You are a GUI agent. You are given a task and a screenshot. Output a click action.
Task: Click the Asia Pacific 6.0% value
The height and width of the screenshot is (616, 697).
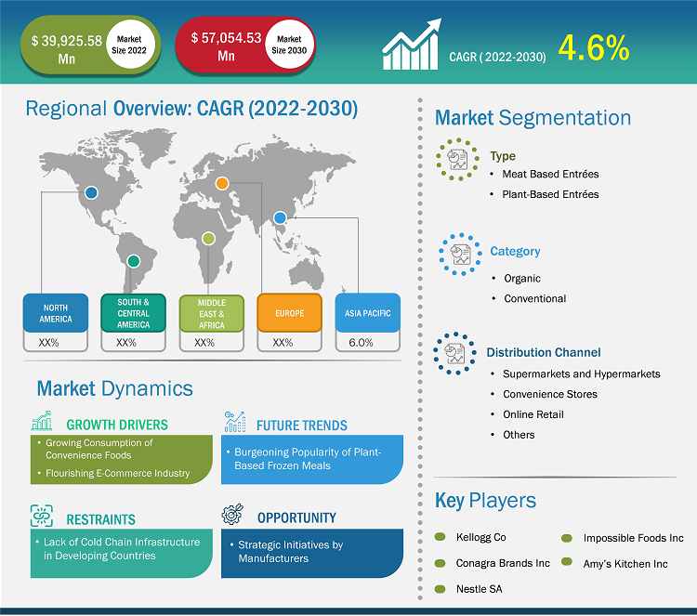pyautogui.click(x=361, y=343)
